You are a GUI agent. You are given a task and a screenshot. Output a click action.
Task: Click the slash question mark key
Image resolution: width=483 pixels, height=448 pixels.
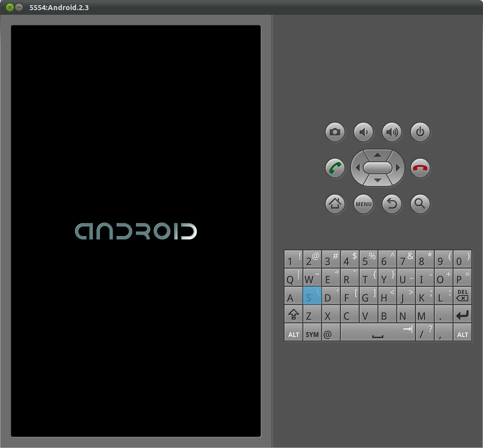tap(425, 332)
